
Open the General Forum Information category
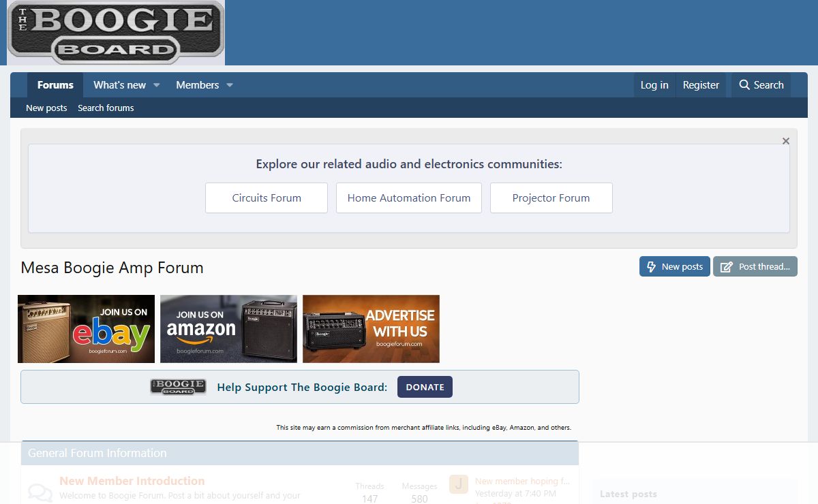97,453
